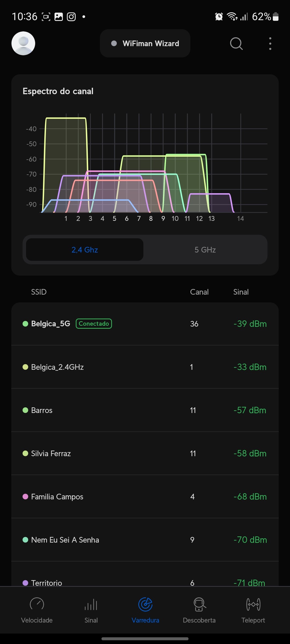Switch spectrum to 5 GHz band
The image size is (290, 644).
click(205, 250)
